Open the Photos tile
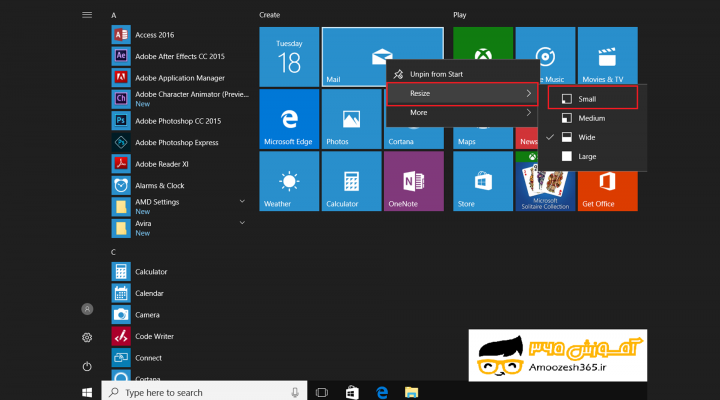 [351, 119]
